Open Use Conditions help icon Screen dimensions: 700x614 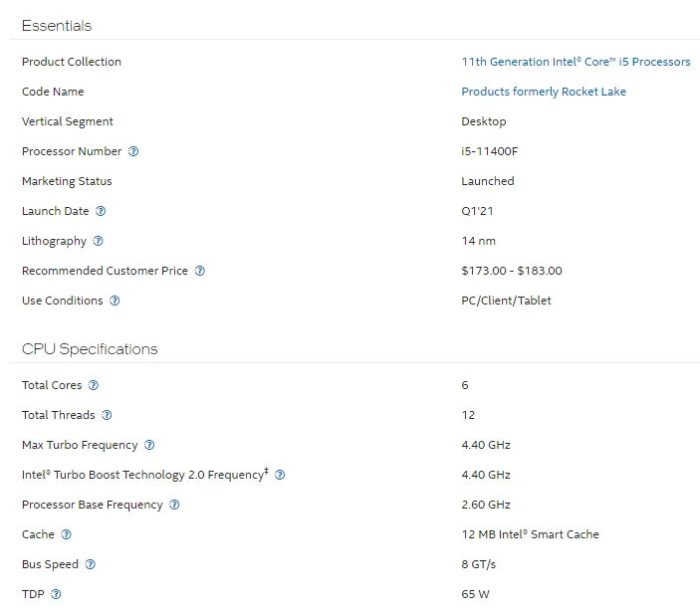pos(115,301)
